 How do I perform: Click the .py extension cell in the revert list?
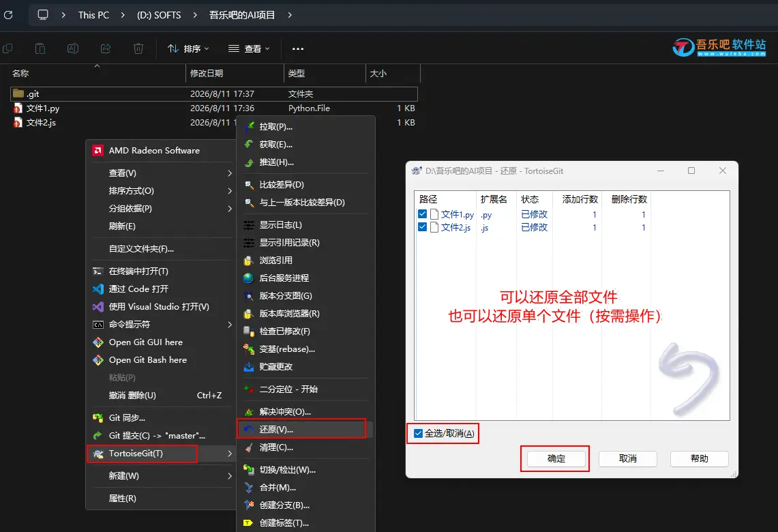pos(486,215)
